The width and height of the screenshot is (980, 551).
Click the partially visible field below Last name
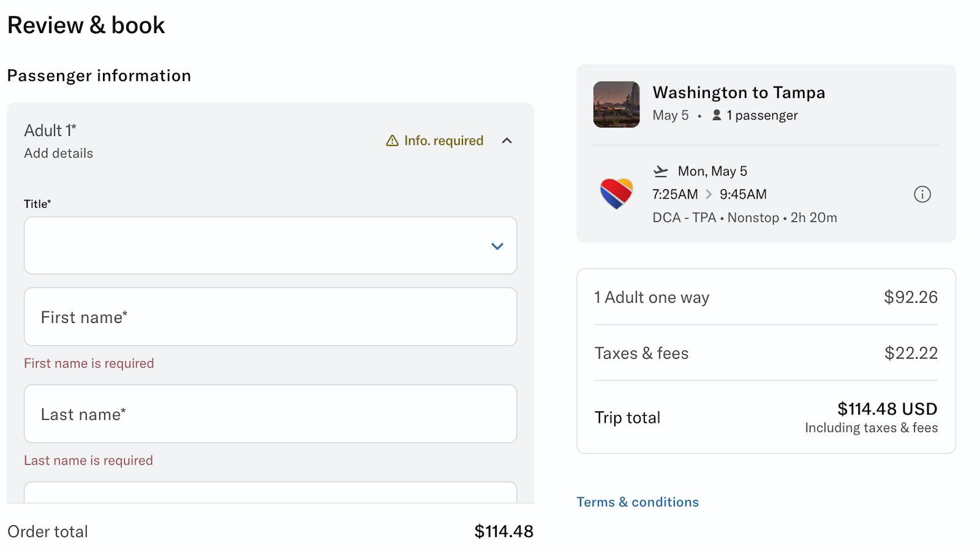[x=270, y=493]
